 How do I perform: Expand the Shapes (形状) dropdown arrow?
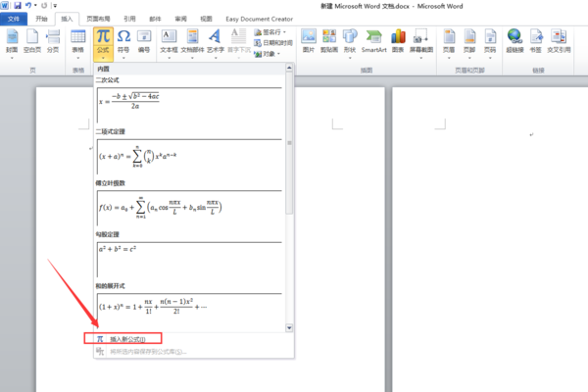pos(350,58)
